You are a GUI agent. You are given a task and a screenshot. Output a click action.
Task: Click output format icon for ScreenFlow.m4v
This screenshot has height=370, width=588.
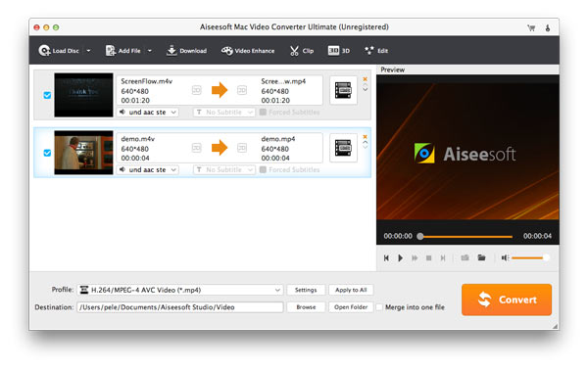point(343,90)
